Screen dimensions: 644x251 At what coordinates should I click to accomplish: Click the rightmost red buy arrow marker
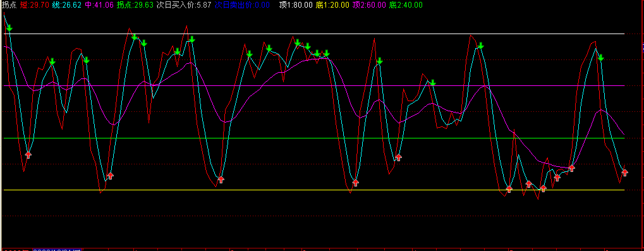click(x=624, y=172)
